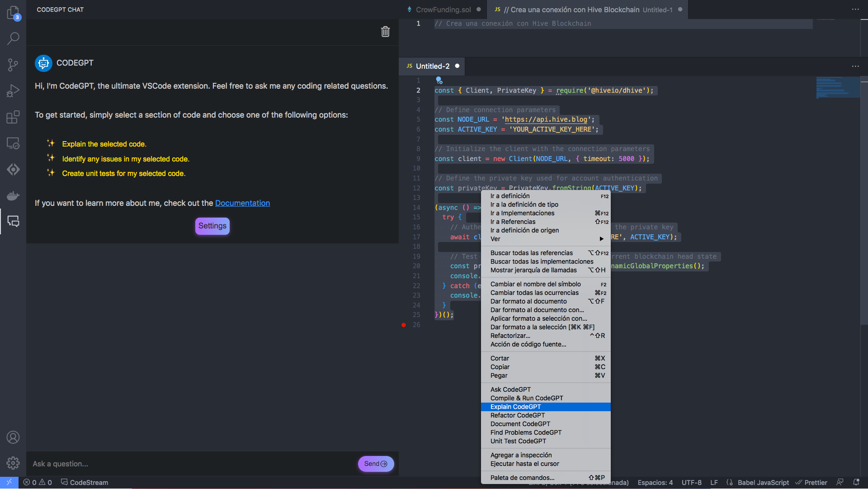
Task: Click the feedback icon in the status bar
Action: (x=840, y=483)
